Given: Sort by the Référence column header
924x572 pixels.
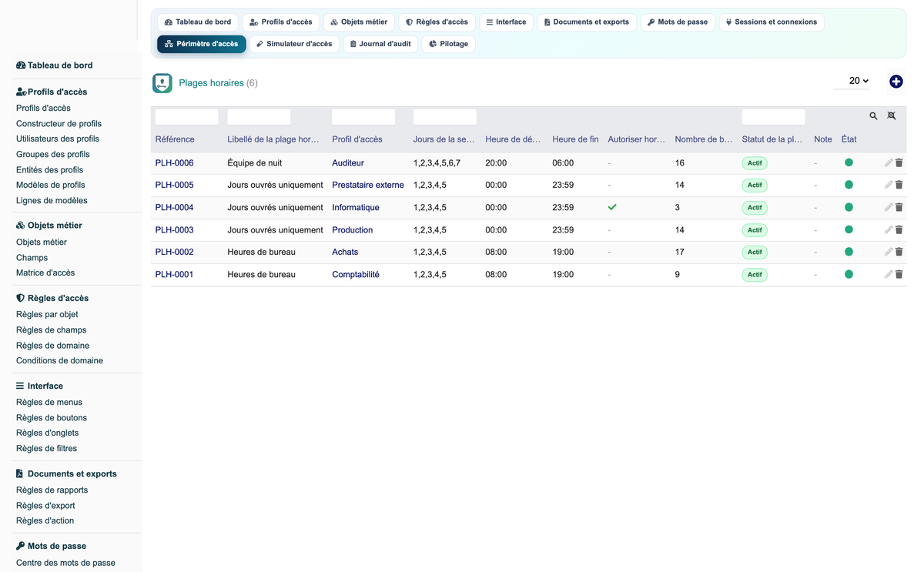Looking at the screenshot, I should (x=175, y=139).
